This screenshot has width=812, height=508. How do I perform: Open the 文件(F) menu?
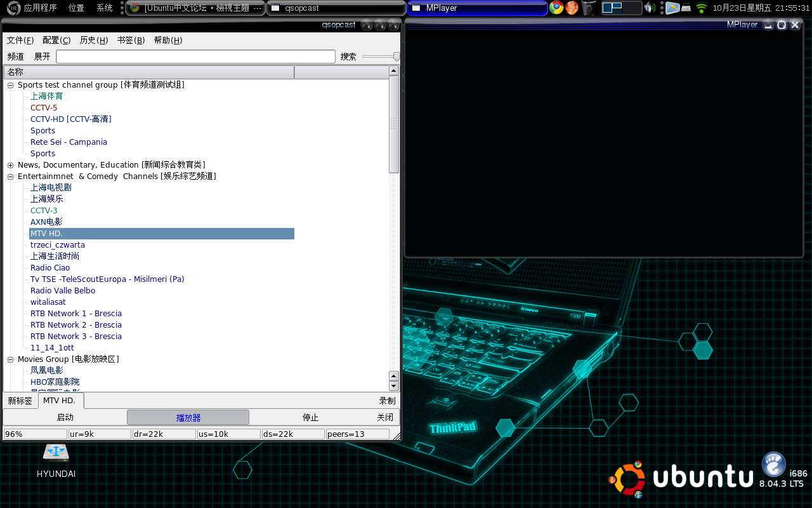(20, 40)
